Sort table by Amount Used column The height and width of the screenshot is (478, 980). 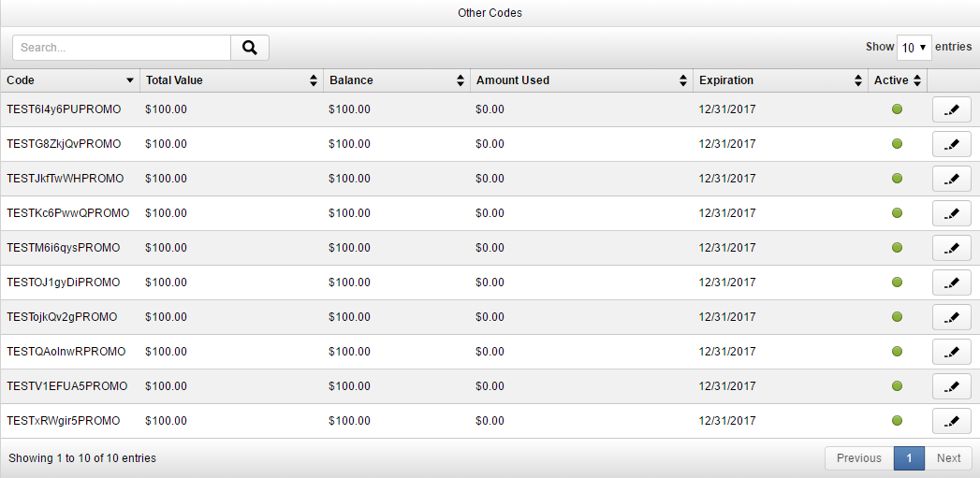point(582,80)
